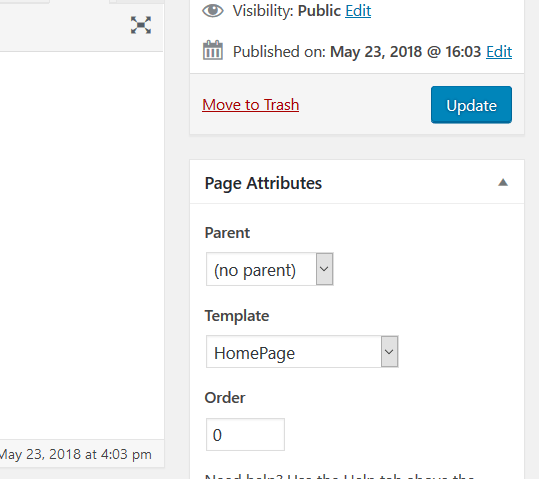The image size is (539, 479).
Task: Click the Template dropdown arrow button
Action: [389, 352]
